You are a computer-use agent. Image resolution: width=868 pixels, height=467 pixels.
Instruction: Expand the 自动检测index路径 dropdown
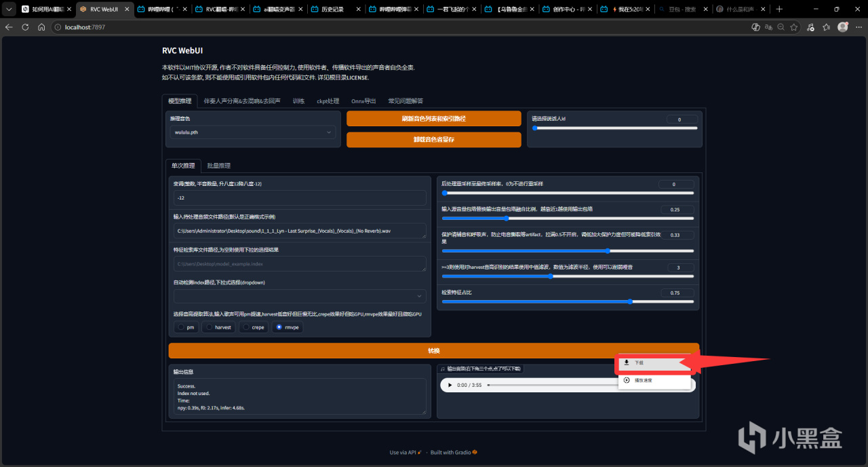(x=300, y=296)
